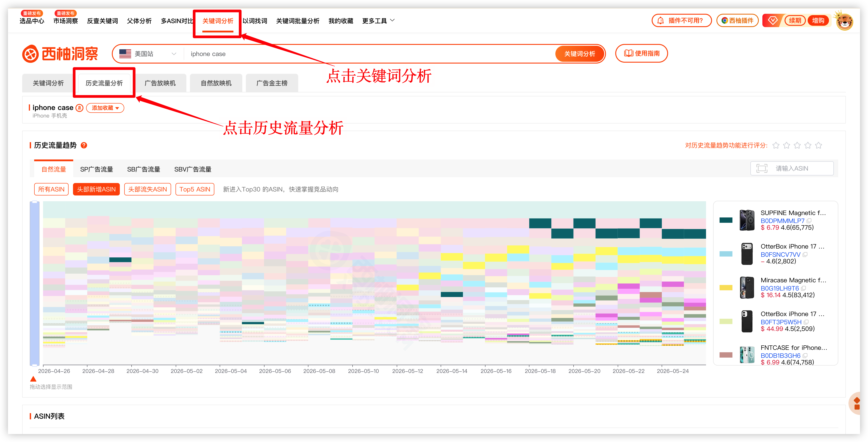Image resolution: width=868 pixels, height=442 pixels.
Task: Click the 续期 button
Action: [795, 21]
